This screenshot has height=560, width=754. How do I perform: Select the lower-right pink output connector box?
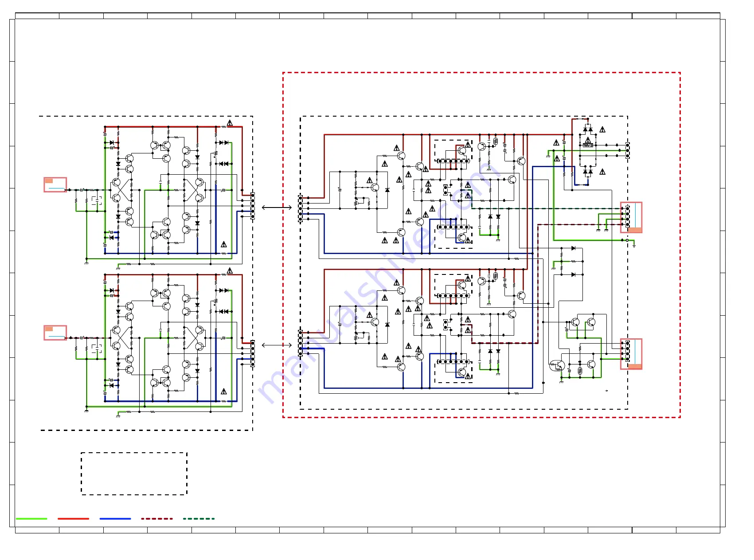tap(631, 354)
